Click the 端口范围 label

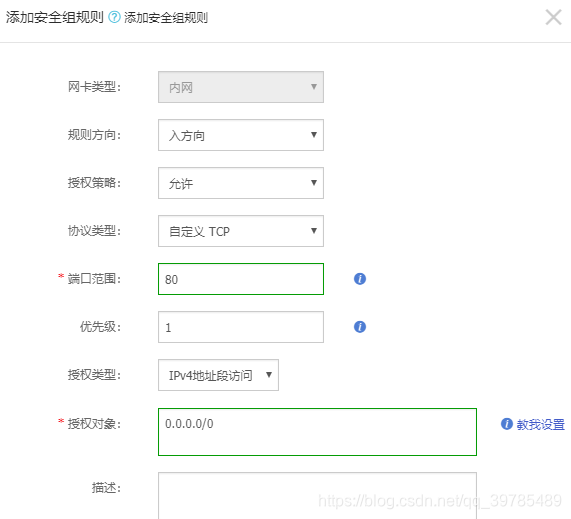click(94, 279)
